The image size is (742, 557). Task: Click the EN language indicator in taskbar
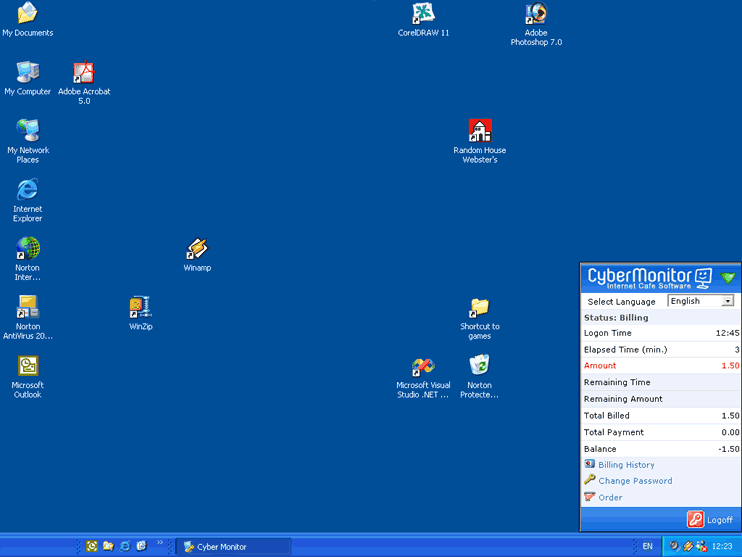click(647, 546)
